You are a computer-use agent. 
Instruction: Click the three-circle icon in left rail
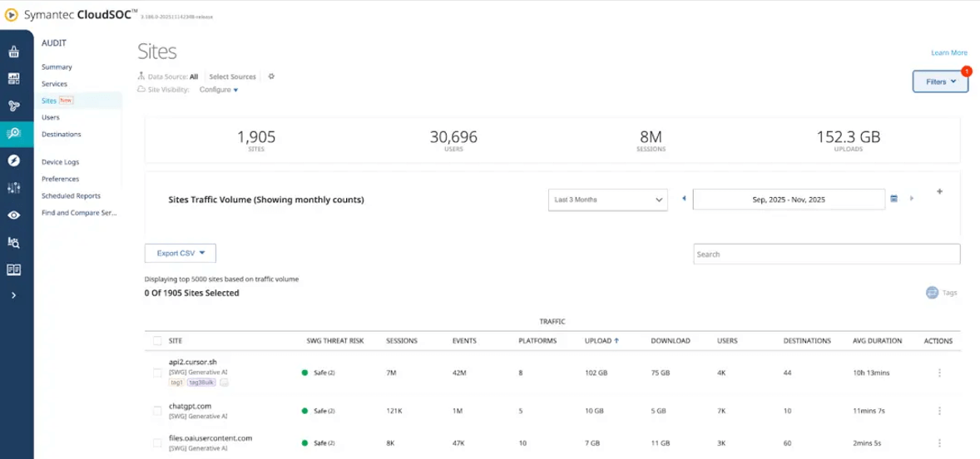14,106
